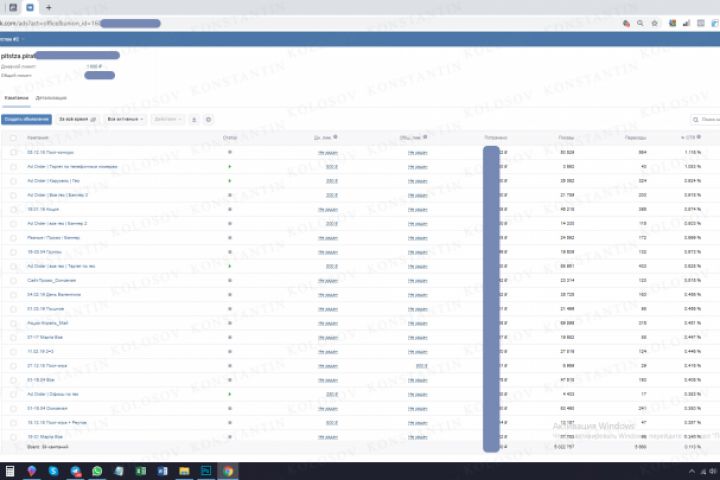Sort table by 'Переходы' column header
This screenshot has width=720, height=480.
coord(636,137)
